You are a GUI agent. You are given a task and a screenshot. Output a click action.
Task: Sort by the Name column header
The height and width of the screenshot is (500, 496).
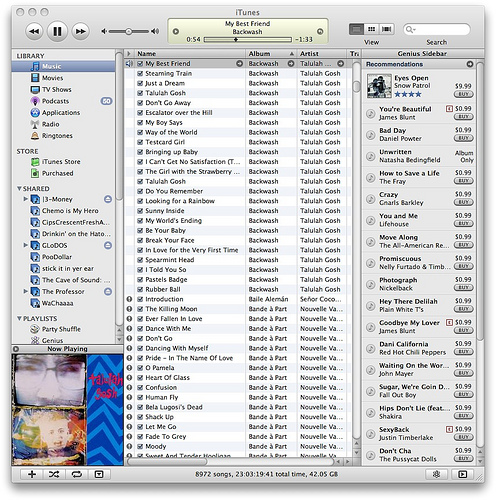tap(189, 54)
